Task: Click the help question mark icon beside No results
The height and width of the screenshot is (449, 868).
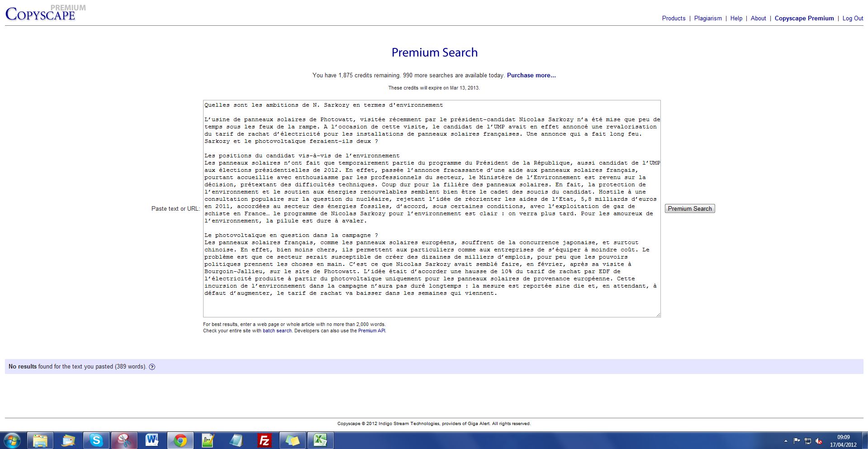Action: [152, 367]
